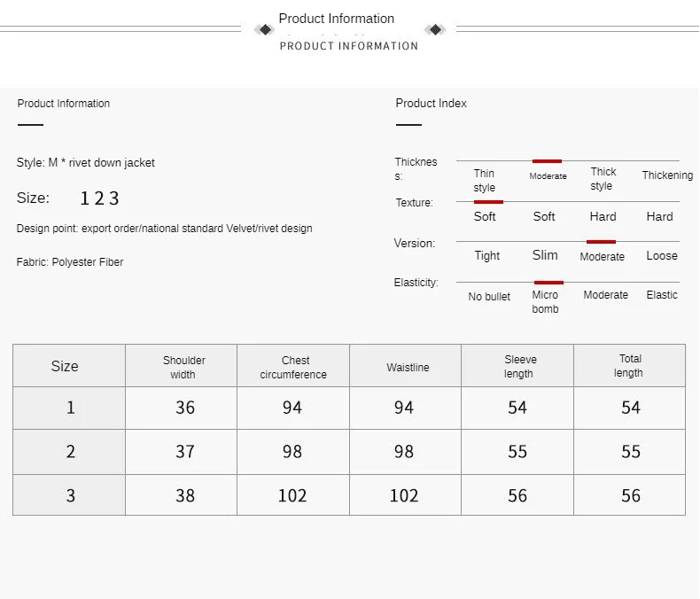This screenshot has height=599, width=700.
Task: Click the 'No bullet' elasticity label
Action: (x=489, y=296)
